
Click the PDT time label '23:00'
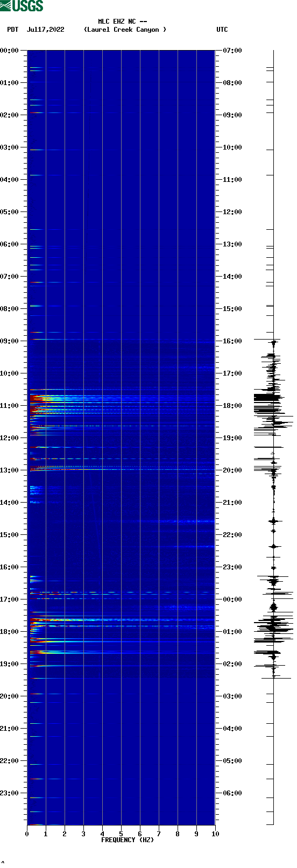click(x=10, y=793)
